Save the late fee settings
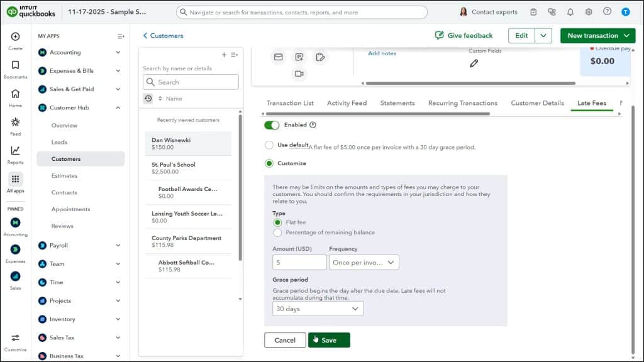The height and width of the screenshot is (362, 644). pos(329,340)
